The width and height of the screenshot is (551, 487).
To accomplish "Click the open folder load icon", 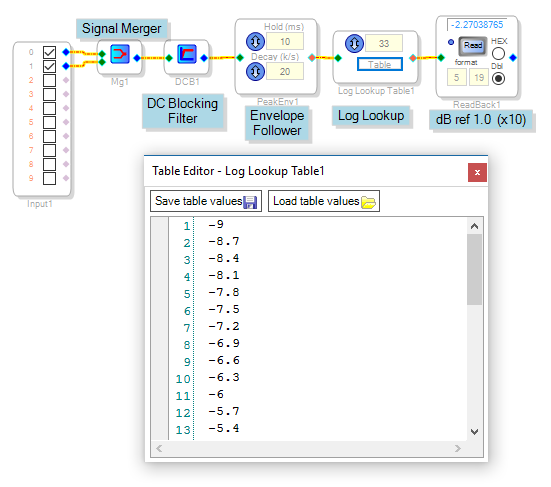I will coord(368,202).
